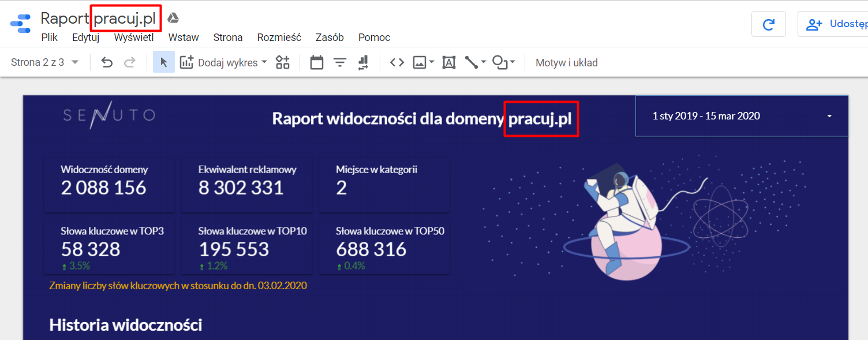Click the Google Drive icon beside title

point(173,18)
